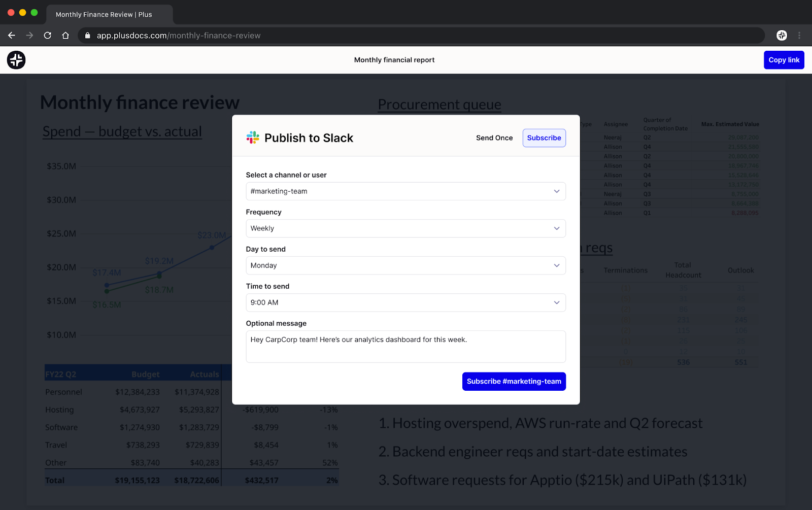The width and height of the screenshot is (812, 510).
Task: Click the Max. Estimated Value column header
Action: pos(730,124)
